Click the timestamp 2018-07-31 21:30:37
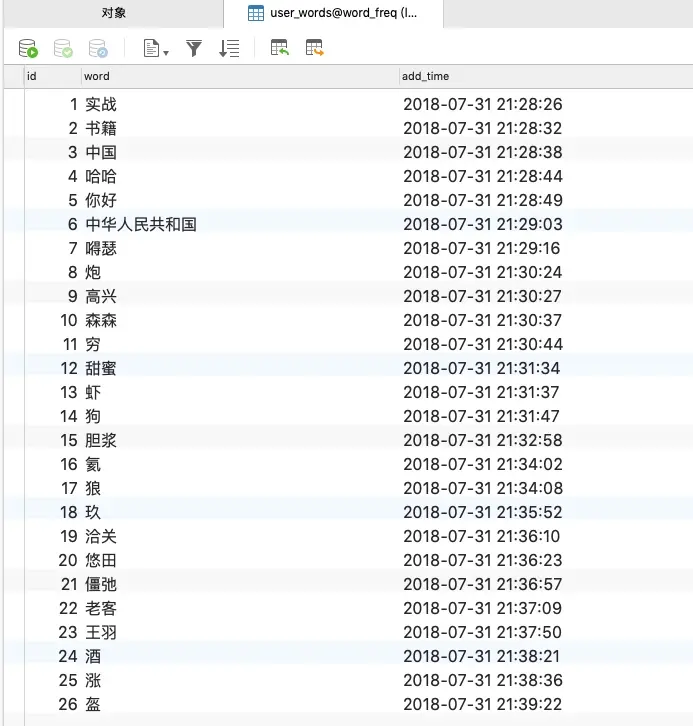 (483, 320)
